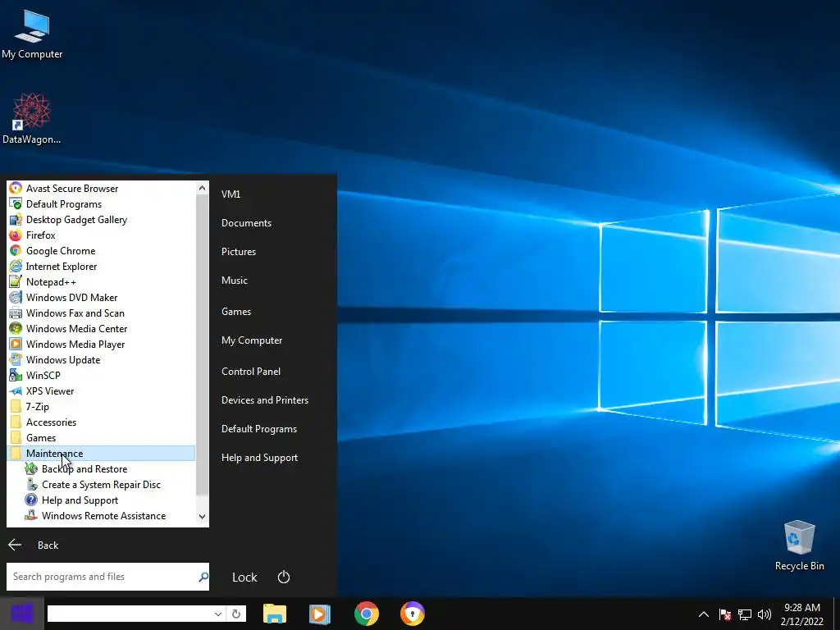The image size is (840, 630).
Task: Open the network tray icon
Action: click(745, 614)
